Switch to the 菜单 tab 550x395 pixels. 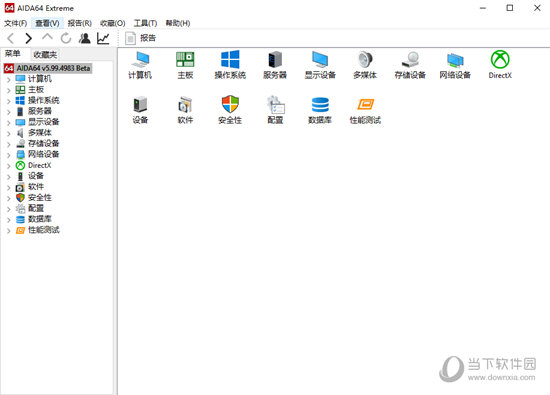pos(13,54)
